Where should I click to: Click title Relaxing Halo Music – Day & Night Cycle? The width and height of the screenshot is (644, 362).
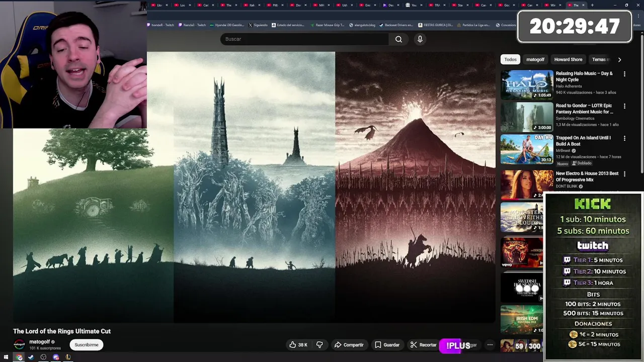(x=584, y=76)
